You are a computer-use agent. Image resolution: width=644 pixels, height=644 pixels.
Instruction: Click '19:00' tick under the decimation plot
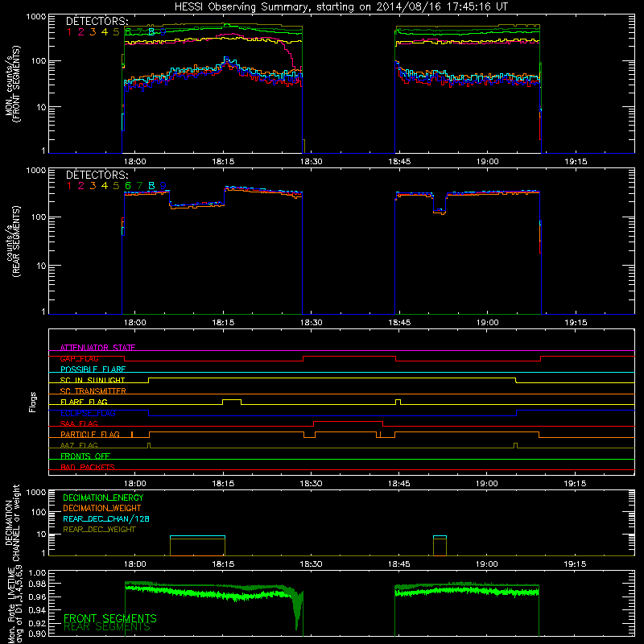487,564
